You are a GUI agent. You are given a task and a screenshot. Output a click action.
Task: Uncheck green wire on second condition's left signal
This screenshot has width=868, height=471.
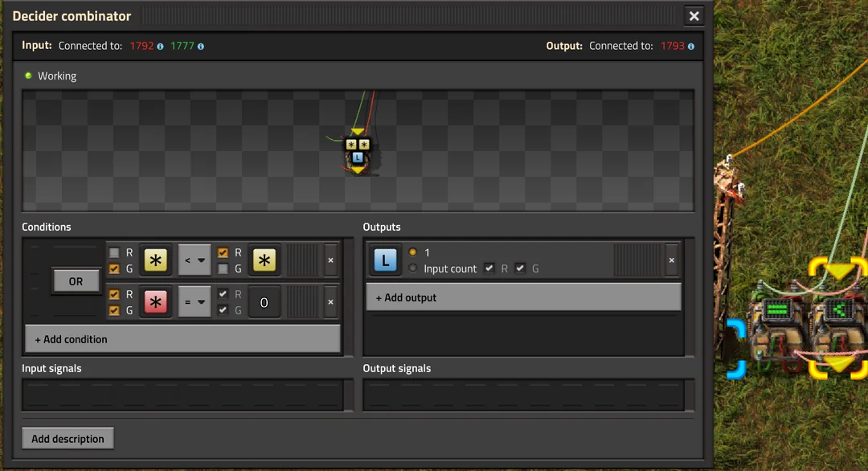(x=114, y=310)
